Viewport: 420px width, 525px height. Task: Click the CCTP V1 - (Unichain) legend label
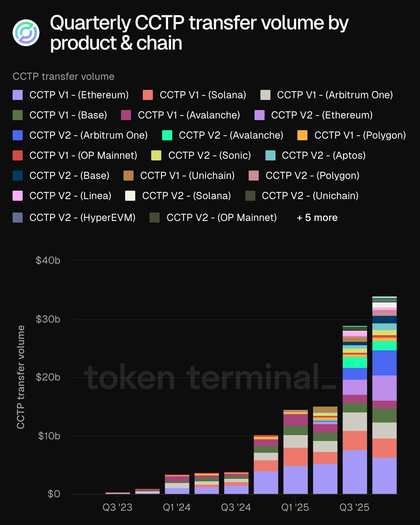(x=187, y=176)
